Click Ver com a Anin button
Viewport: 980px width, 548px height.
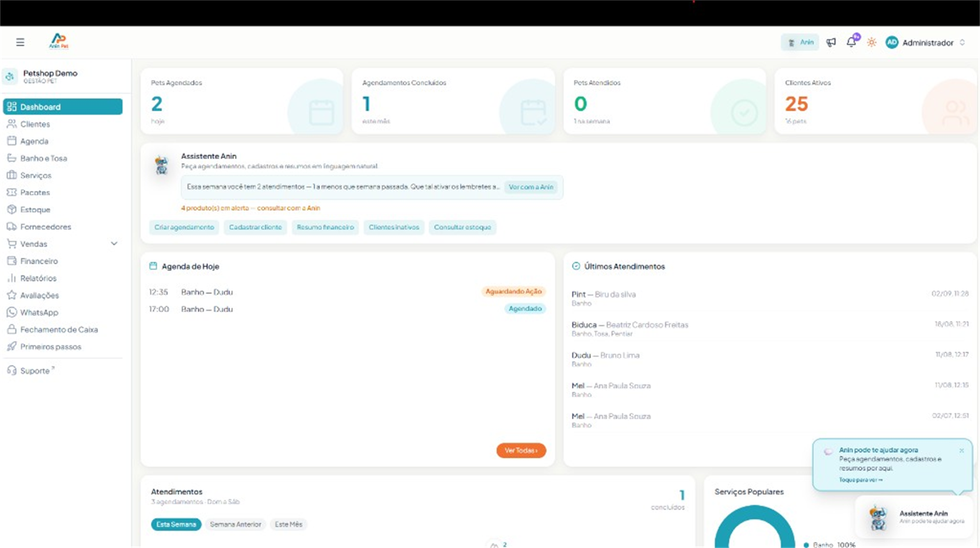pyautogui.click(x=531, y=187)
